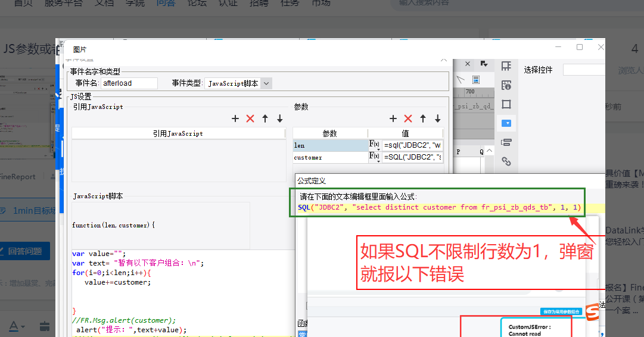Click the customer value formula field

click(412, 157)
